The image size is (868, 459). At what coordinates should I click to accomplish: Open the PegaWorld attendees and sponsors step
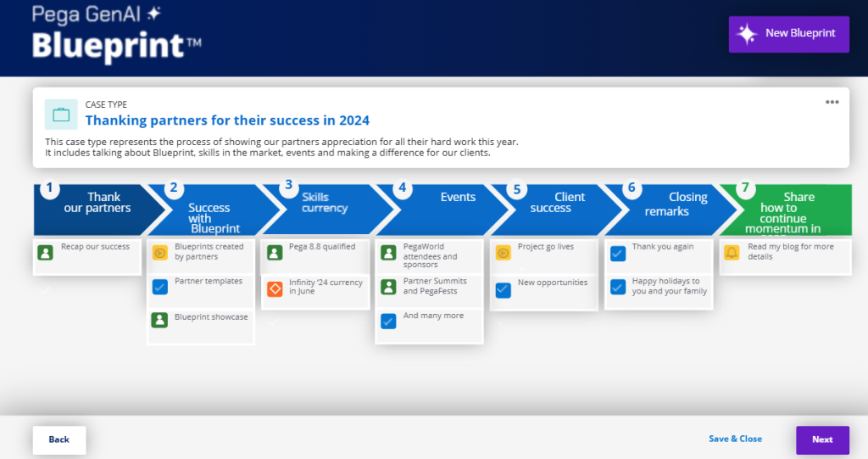(430, 255)
